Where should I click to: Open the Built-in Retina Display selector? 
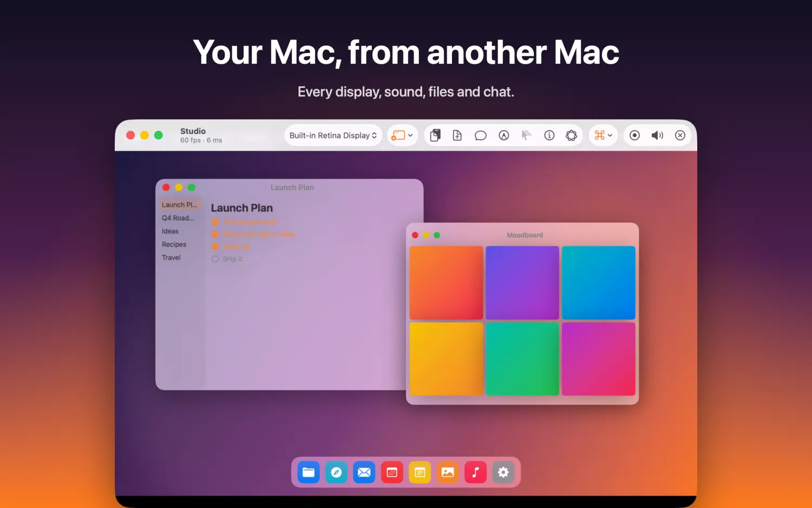coord(333,135)
